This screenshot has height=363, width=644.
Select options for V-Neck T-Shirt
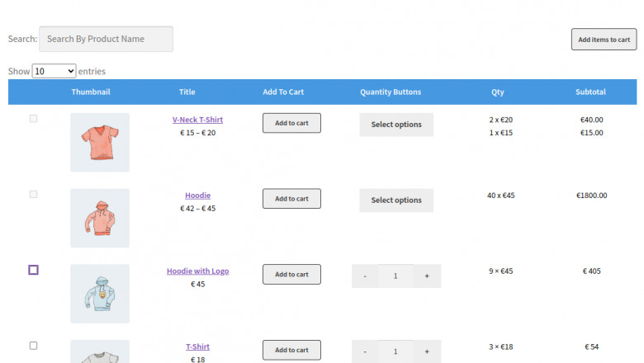click(x=396, y=125)
